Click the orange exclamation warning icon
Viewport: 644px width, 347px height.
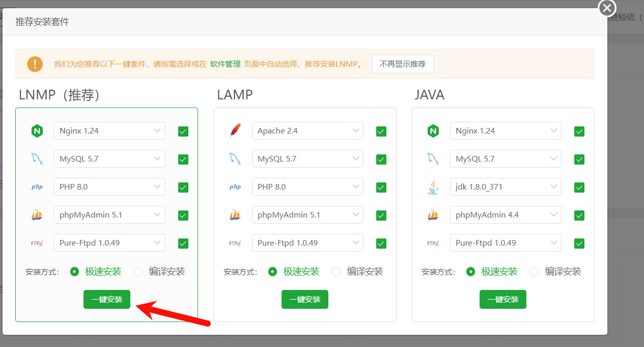[35, 64]
